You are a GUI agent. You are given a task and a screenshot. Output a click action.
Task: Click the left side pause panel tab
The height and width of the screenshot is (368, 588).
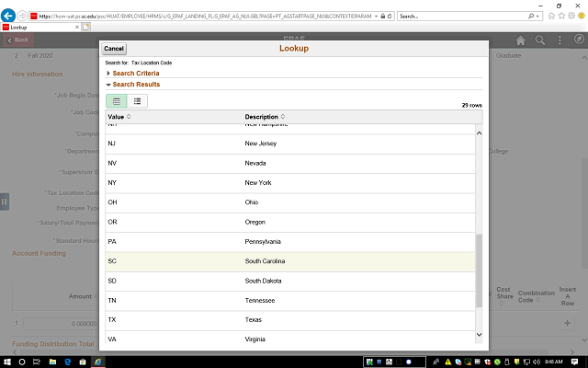(x=5, y=201)
